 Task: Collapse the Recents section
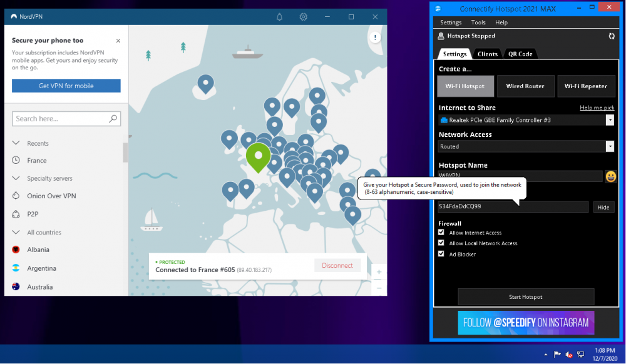16,143
